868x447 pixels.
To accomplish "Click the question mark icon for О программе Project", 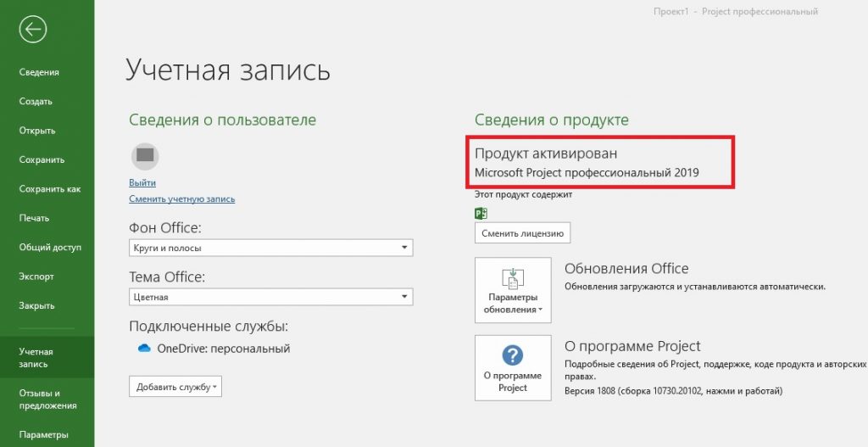I will pyautogui.click(x=513, y=355).
